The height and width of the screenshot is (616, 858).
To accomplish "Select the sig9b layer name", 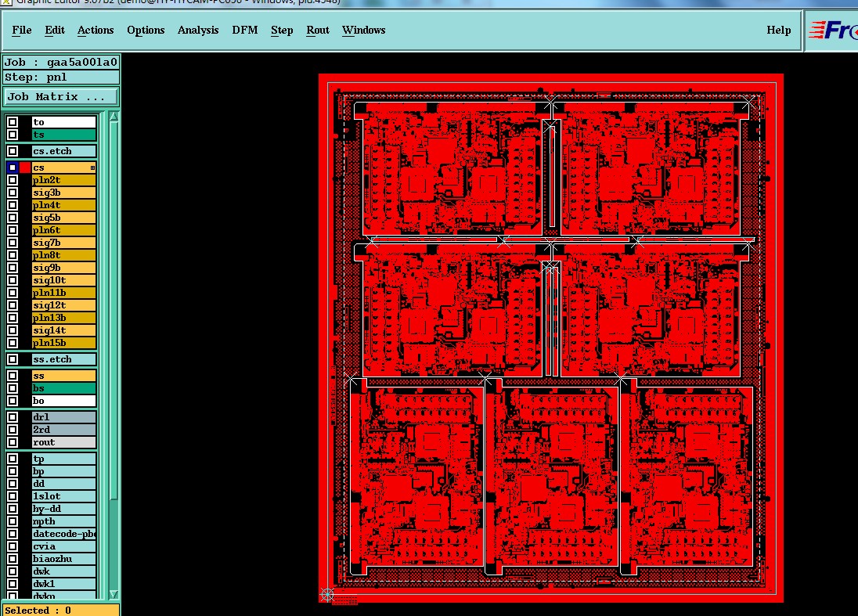I will (x=64, y=268).
